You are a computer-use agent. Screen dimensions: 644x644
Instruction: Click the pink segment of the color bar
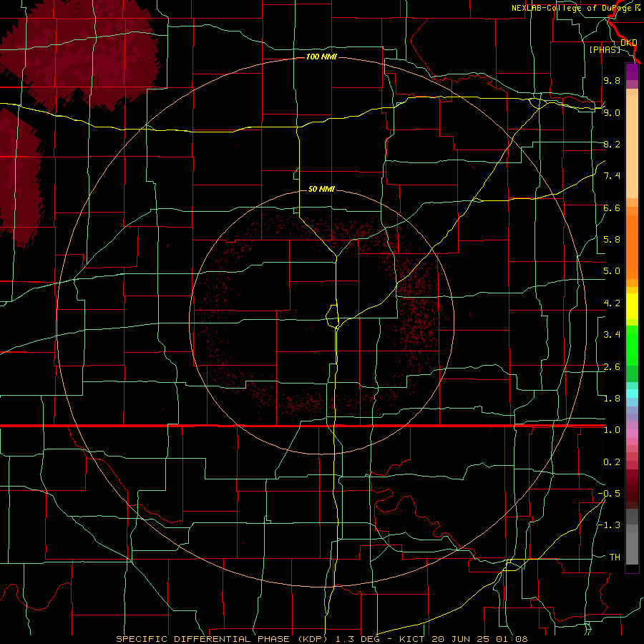pyautogui.click(x=632, y=434)
